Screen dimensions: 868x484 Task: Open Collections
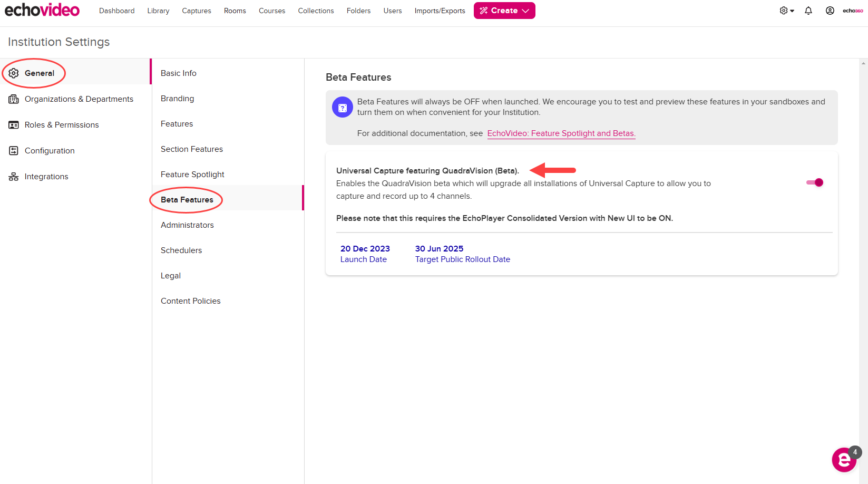pos(316,11)
